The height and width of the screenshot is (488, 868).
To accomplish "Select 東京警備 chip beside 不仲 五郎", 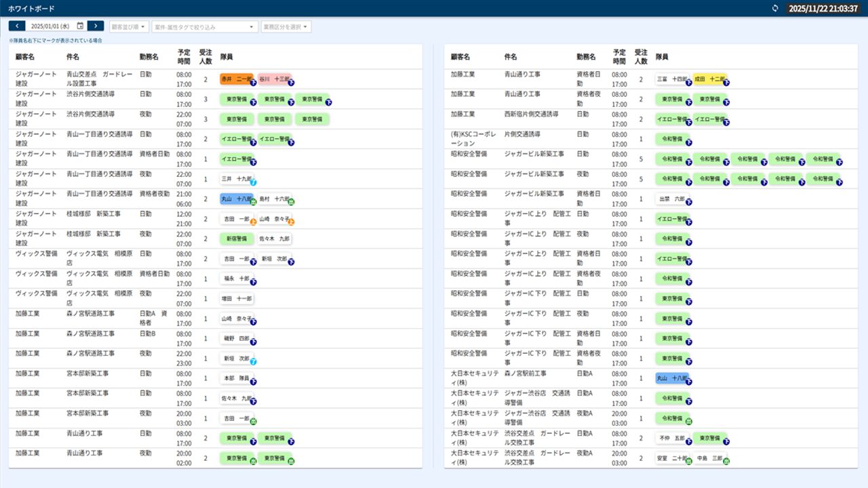I will coord(709,439).
